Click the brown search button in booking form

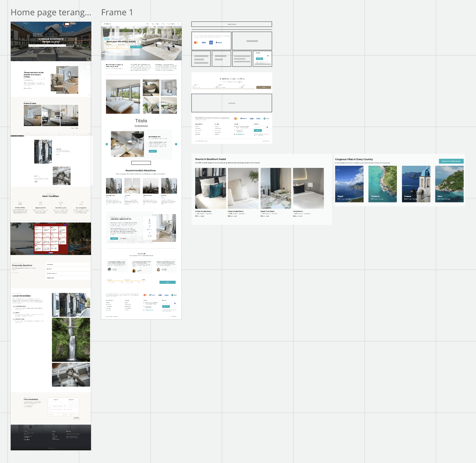point(264,87)
